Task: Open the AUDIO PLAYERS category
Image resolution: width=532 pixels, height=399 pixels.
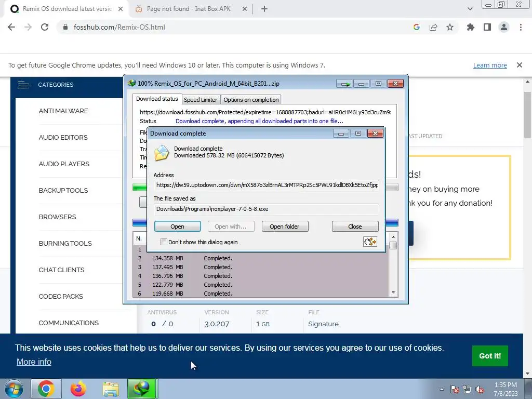Action: [64, 164]
